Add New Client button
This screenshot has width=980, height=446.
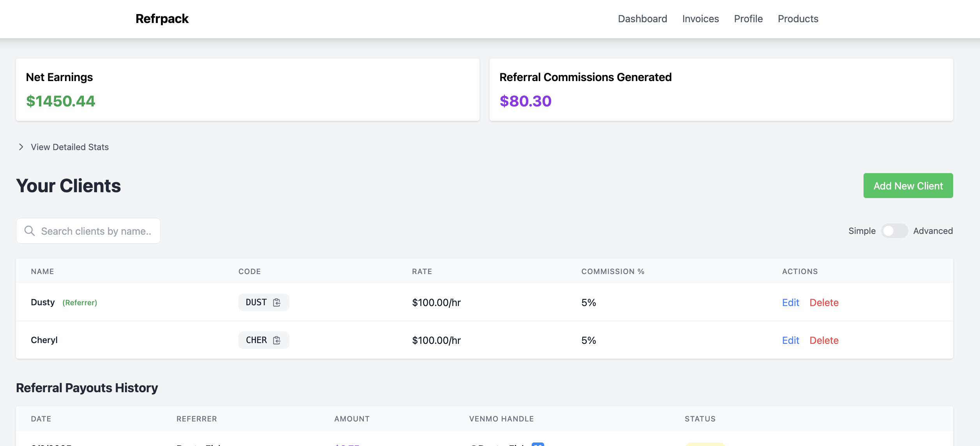coord(908,186)
